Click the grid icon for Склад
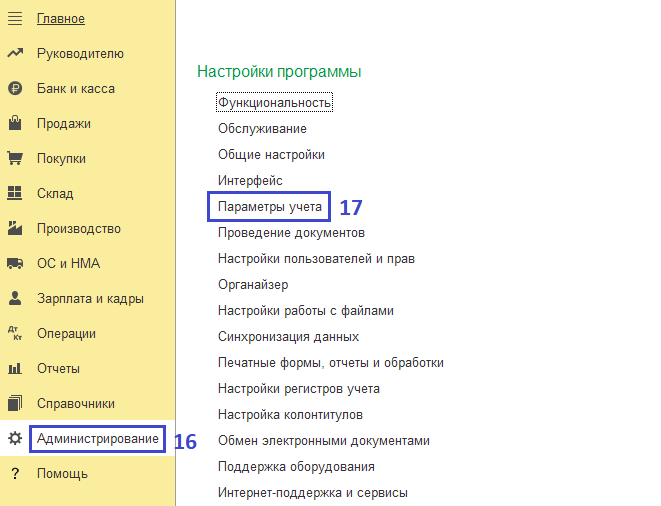The height and width of the screenshot is (506, 661). click(15, 194)
